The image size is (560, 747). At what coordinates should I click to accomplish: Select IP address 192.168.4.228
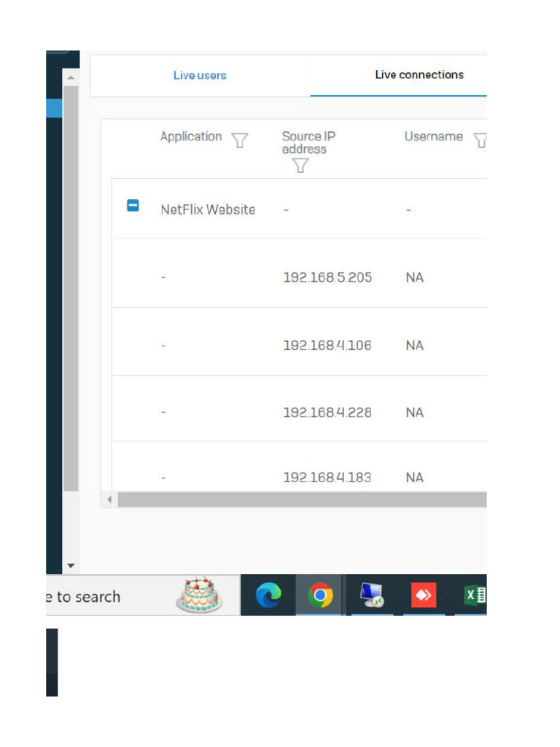click(x=327, y=413)
